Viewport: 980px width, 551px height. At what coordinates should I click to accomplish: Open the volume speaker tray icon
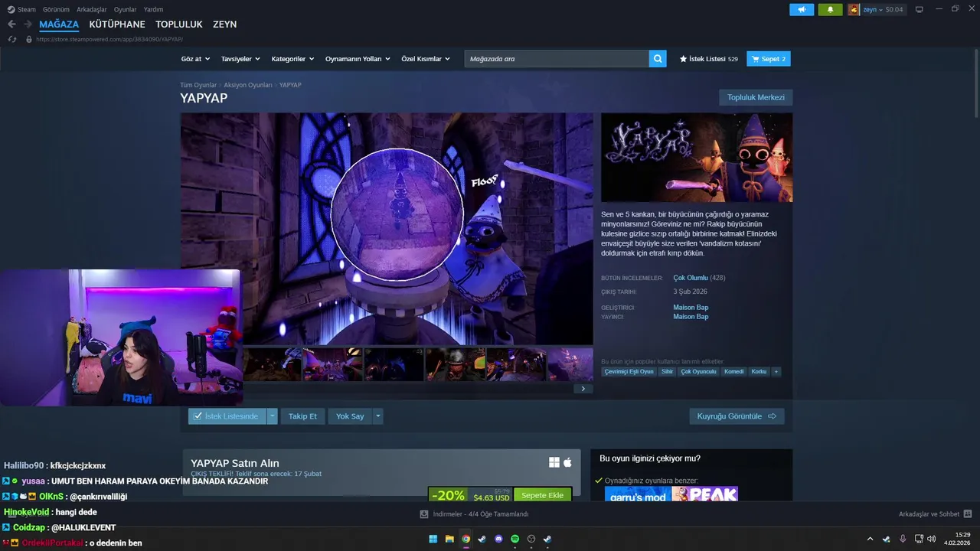pos(932,539)
